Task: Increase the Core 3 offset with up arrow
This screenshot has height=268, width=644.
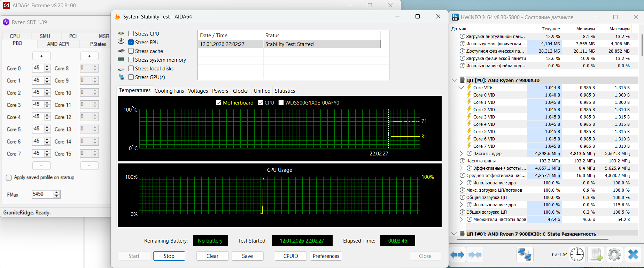Action: 47,102
